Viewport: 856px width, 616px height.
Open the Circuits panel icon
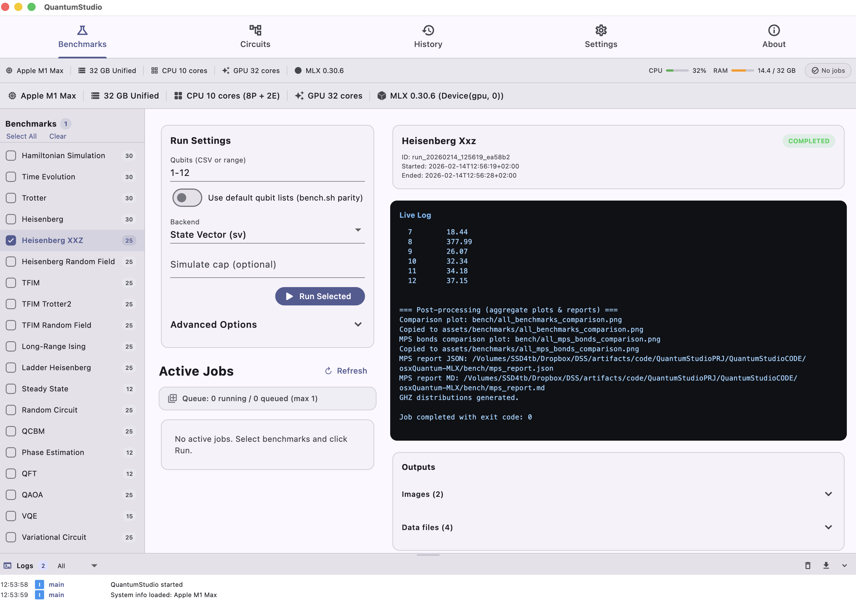pyautogui.click(x=255, y=30)
